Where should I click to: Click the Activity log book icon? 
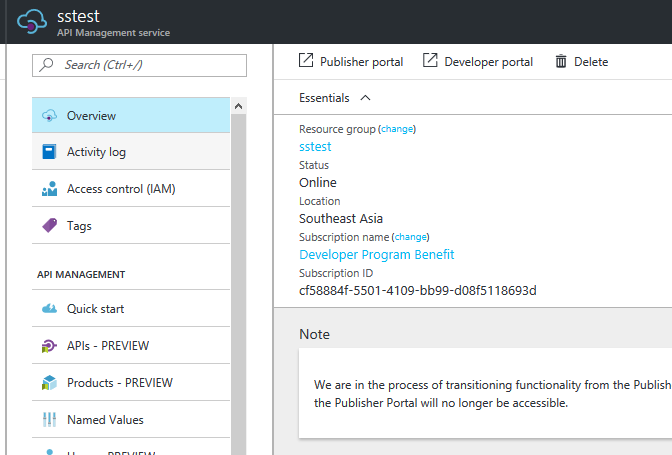[x=48, y=152]
